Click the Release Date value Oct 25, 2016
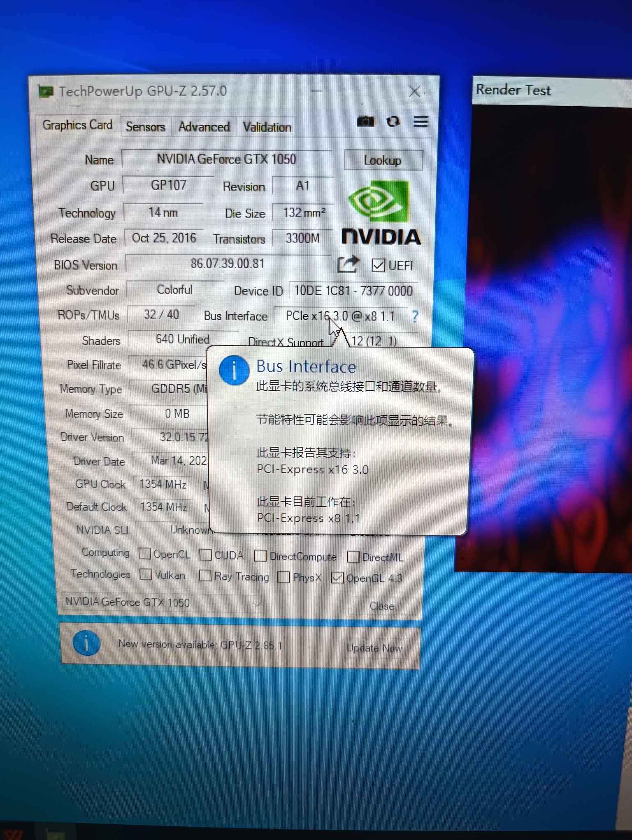The height and width of the screenshot is (840, 632). click(x=164, y=238)
